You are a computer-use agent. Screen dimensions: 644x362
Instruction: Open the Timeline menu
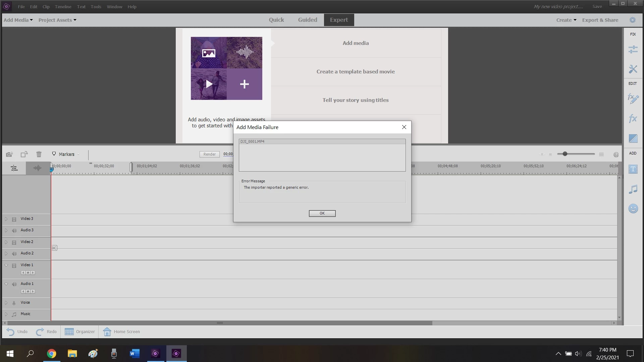click(x=63, y=7)
